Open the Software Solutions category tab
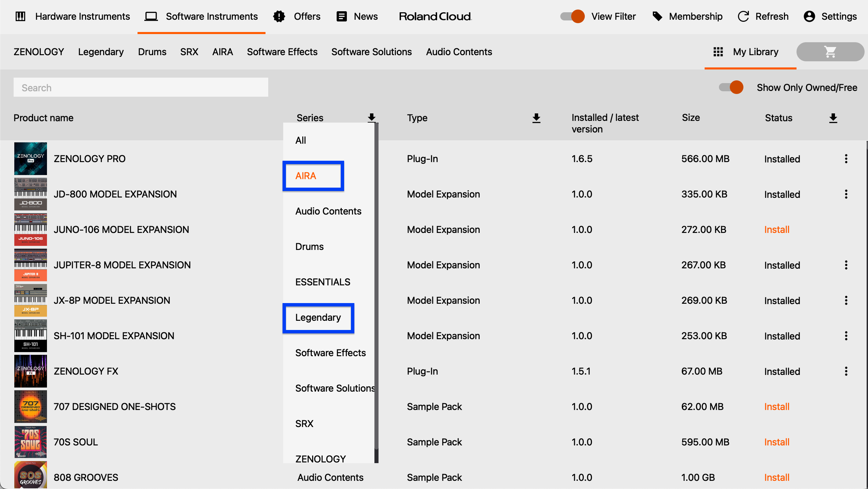The image size is (868, 489). coord(372,52)
